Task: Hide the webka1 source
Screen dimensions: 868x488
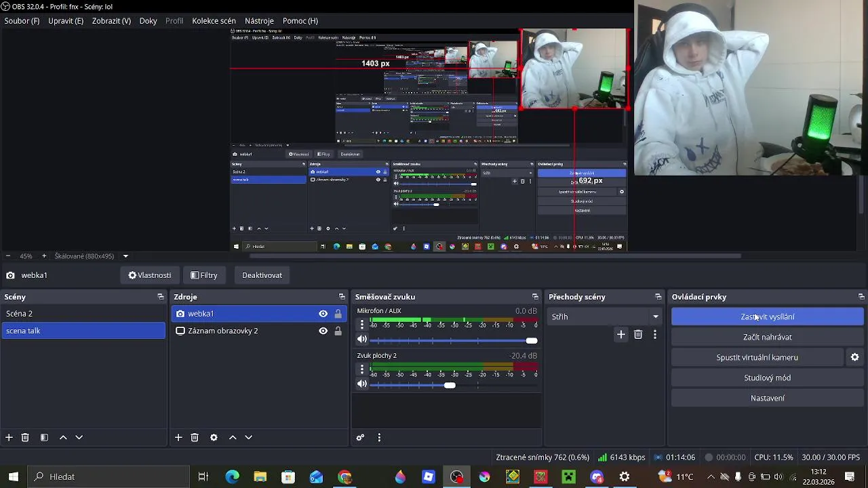Action: coord(323,314)
